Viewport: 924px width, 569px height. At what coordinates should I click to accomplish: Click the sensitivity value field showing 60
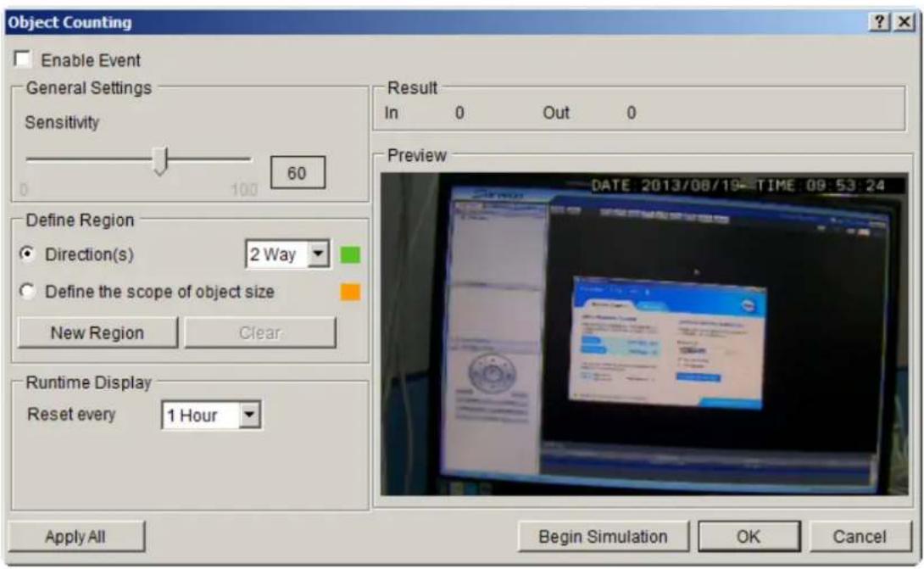(298, 173)
